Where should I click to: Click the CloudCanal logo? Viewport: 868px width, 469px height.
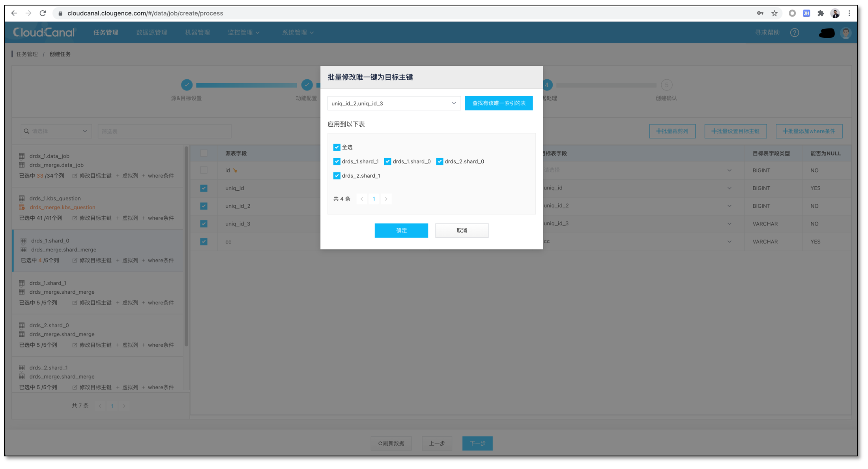coord(43,32)
